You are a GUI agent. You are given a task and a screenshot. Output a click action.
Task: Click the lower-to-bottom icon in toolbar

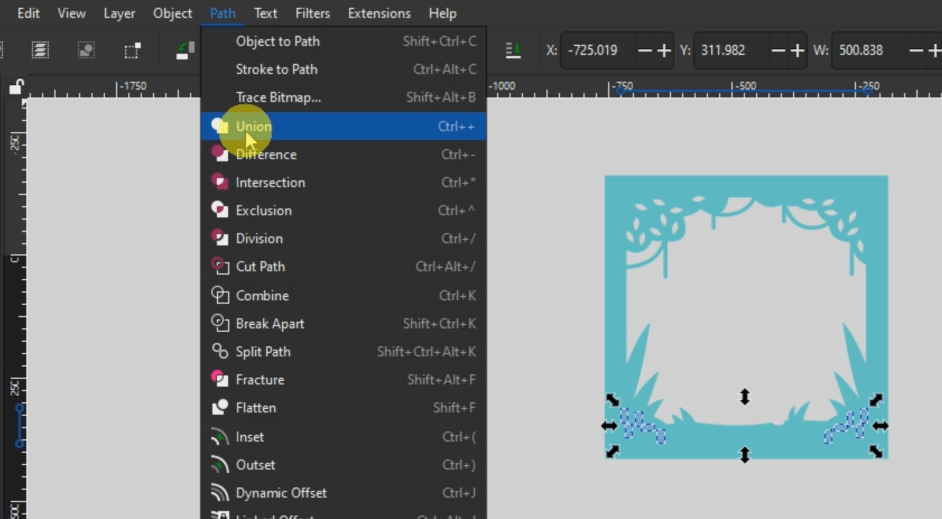pos(513,50)
